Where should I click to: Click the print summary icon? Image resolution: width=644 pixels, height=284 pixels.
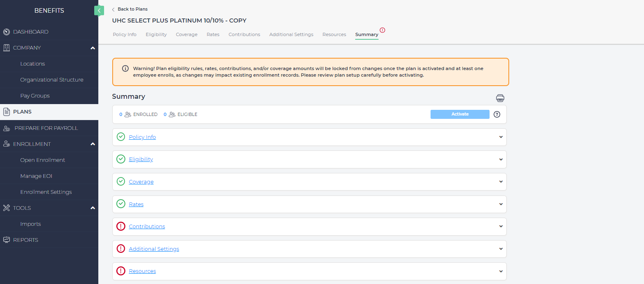click(x=500, y=98)
